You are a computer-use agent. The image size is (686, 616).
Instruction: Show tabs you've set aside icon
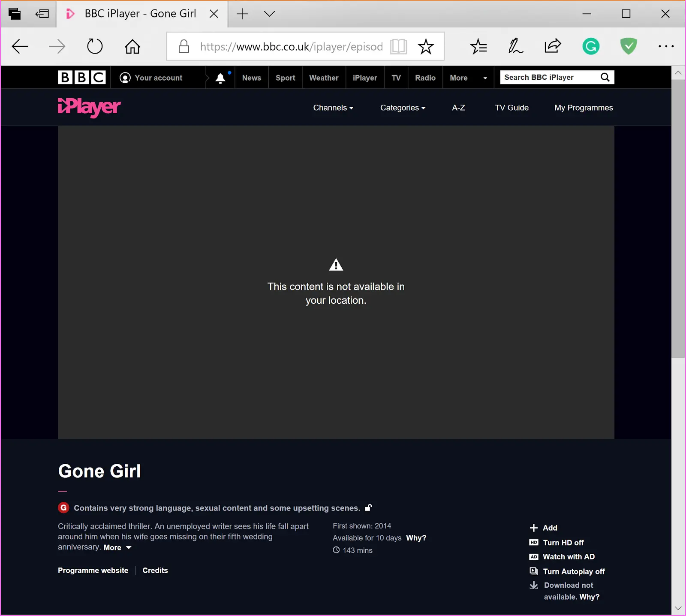click(x=15, y=14)
